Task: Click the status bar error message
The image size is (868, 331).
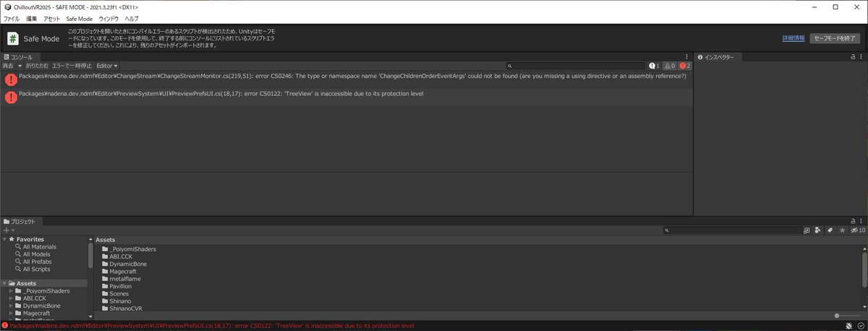Action: point(212,326)
